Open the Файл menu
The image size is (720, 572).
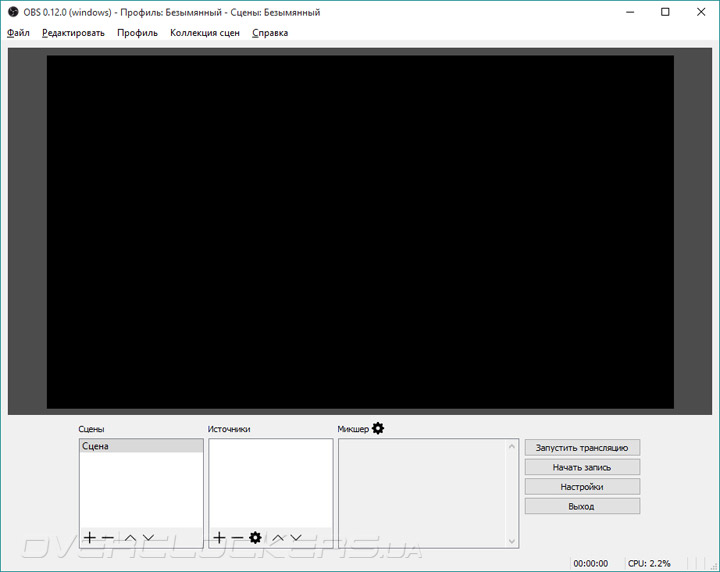(18, 33)
